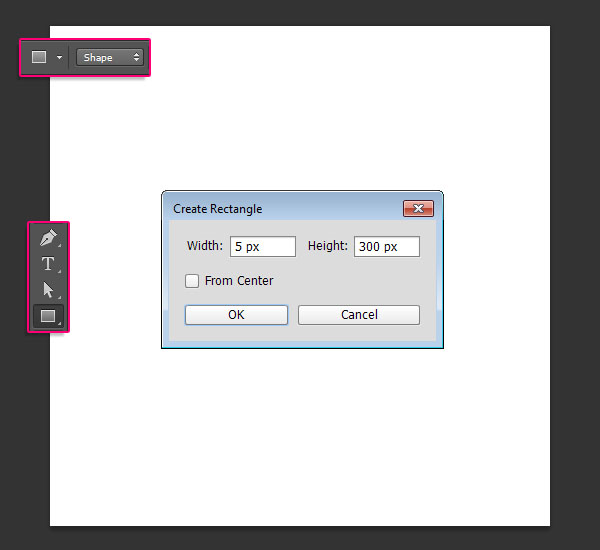Select the Pen tool
Image resolution: width=600 pixels, height=550 pixels.
coord(48,238)
